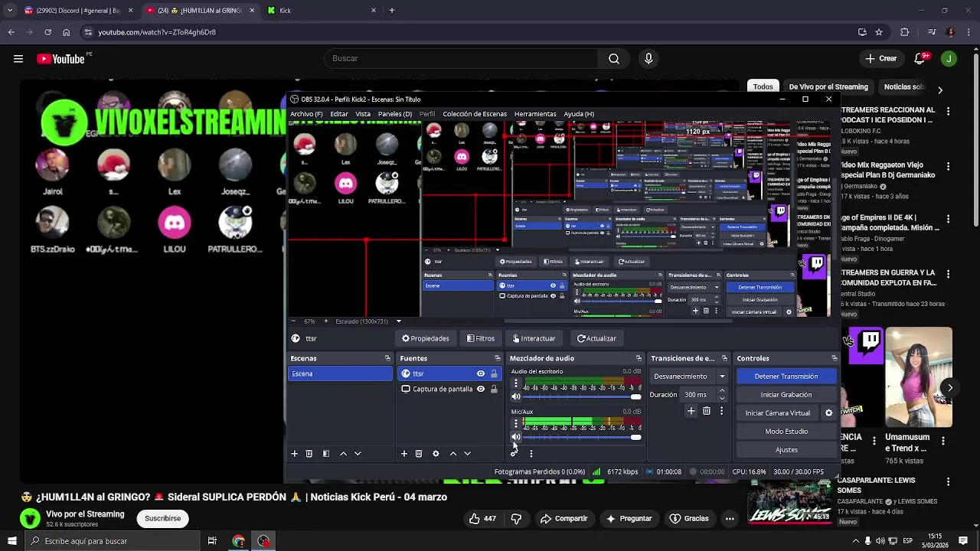Image resolution: width=980 pixels, height=551 pixels.
Task: Add a source with the Fuentes plus icon
Action: [x=404, y=454]
